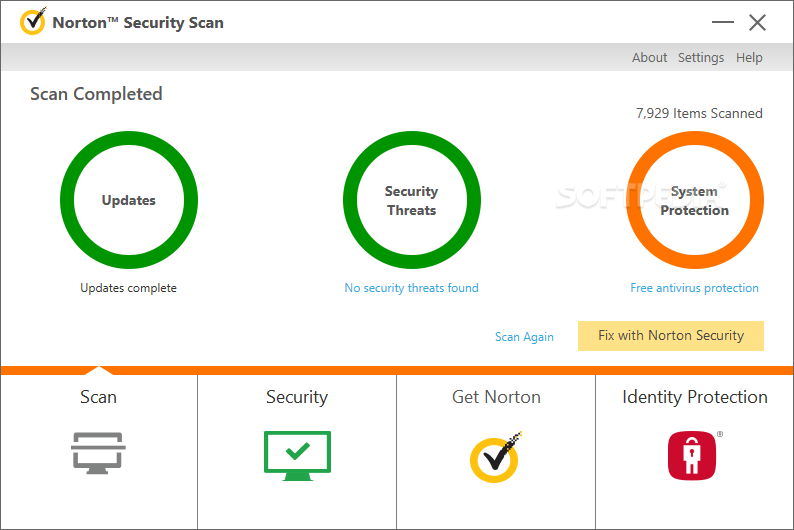This screenshot has width=794, height=530.
Task: Open the About menu
Action: pyautogui.click(x=649, y=58)
